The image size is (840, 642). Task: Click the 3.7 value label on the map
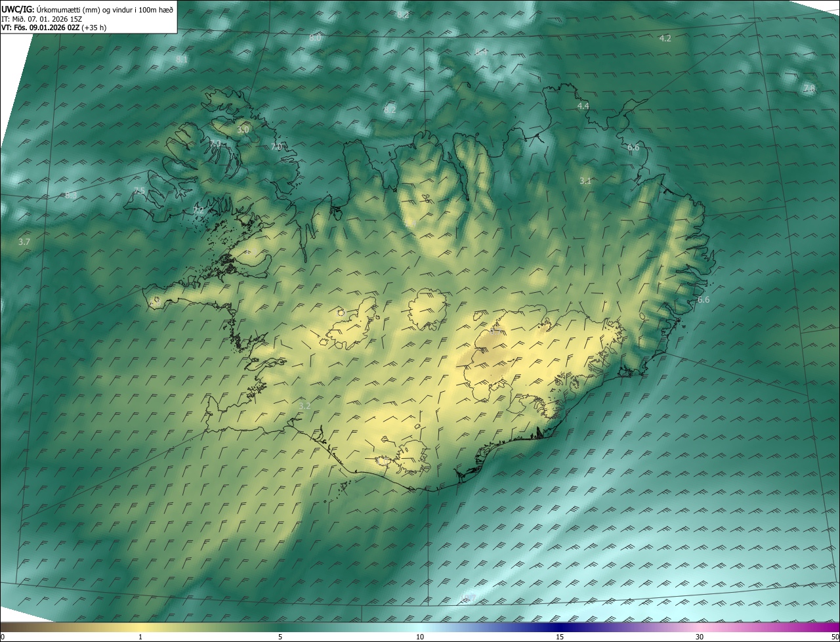(24, 242)
